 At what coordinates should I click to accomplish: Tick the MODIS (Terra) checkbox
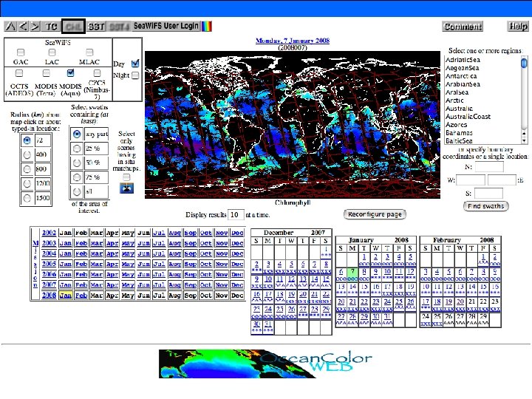pyautogui.click(x=46, y=73)
